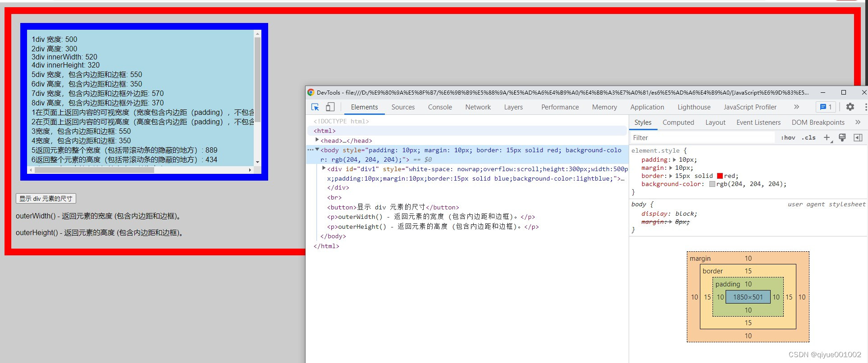868x363 pixels.
Task: Select the DOM Breakpoints pane tab
Action: 818,123
